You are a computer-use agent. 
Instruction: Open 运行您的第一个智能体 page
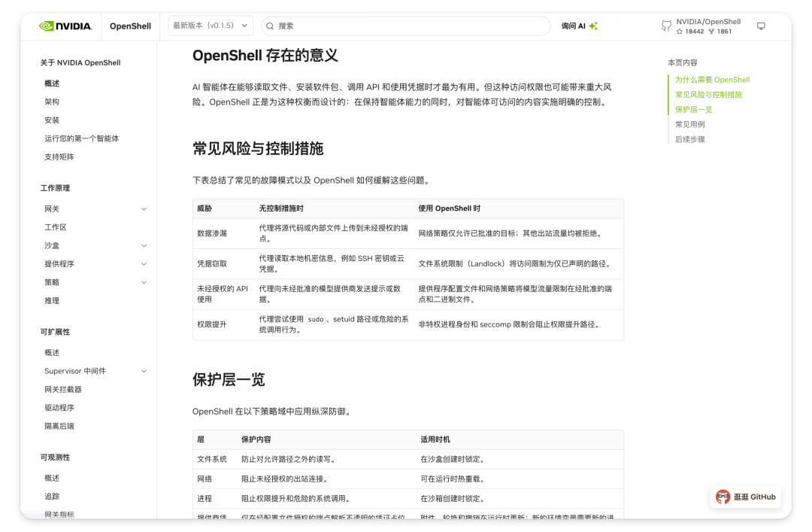(x=82, y=138)
